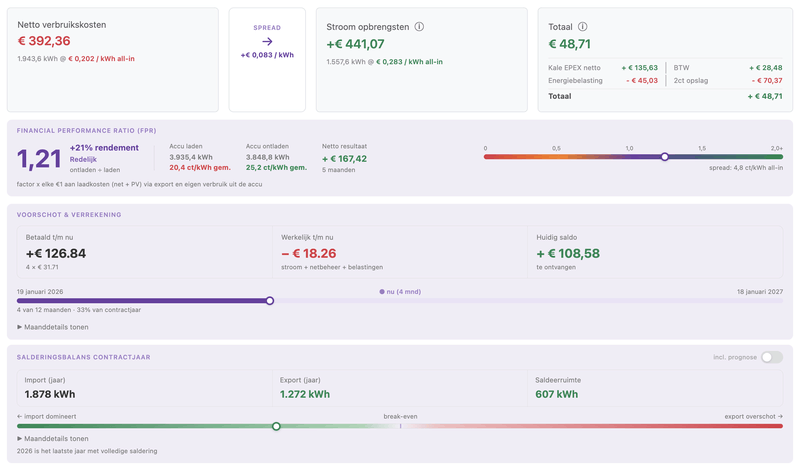Click the salderingsbalans slider handle
Image resolution: width=800 pixels, height=470 pixels.
pyautogui.click(x=276, y=426)
